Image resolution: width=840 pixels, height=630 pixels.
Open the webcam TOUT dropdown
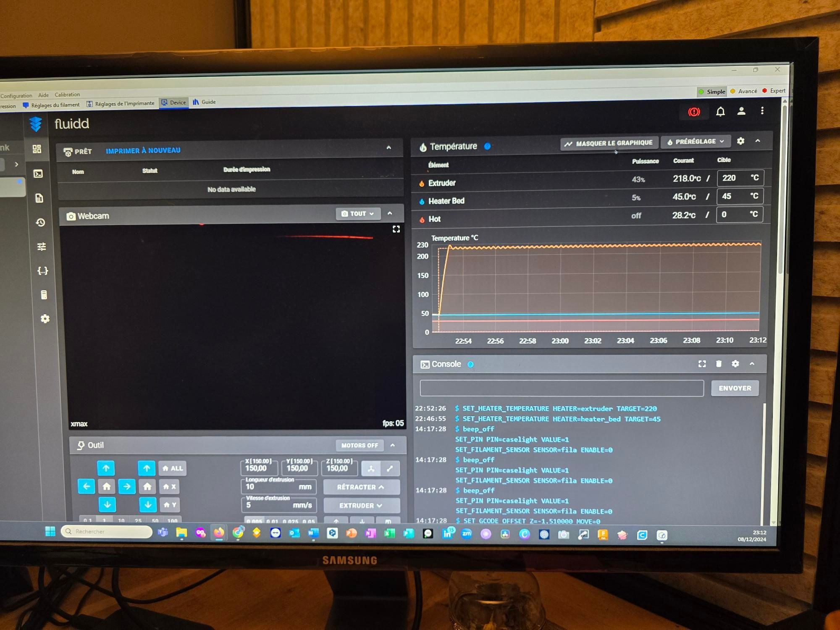[358, 214]
